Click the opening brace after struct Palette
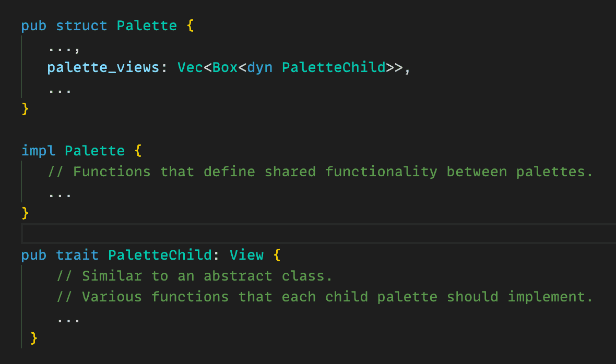The image size is (616, 364). [x=190, y=26]
